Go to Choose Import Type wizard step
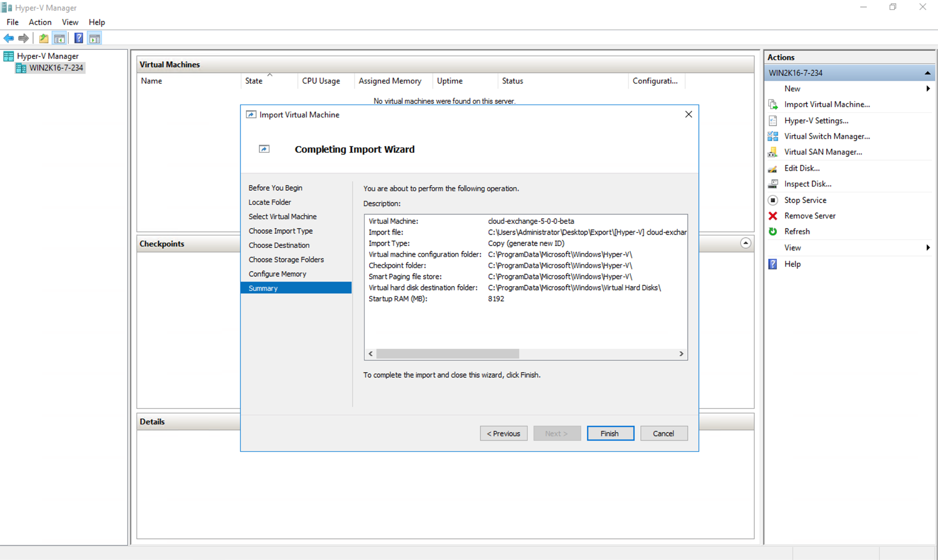 [281, 231]
